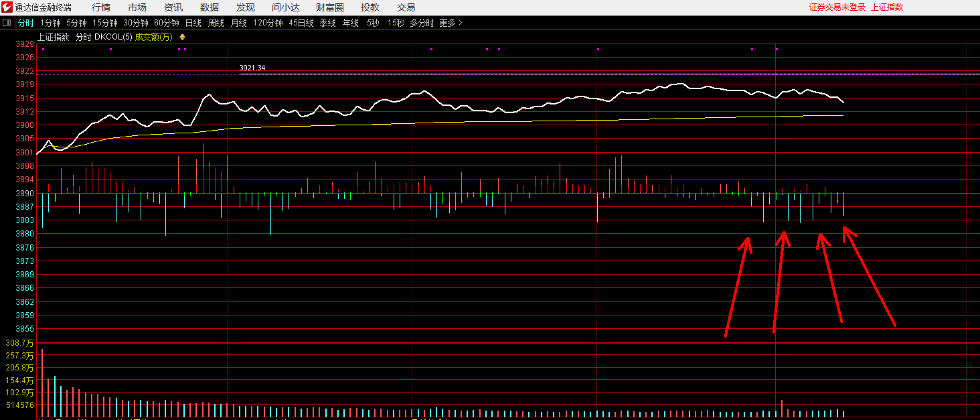Click the 分时 DKCOL(5) indicator label

click(x=104, y=37)
